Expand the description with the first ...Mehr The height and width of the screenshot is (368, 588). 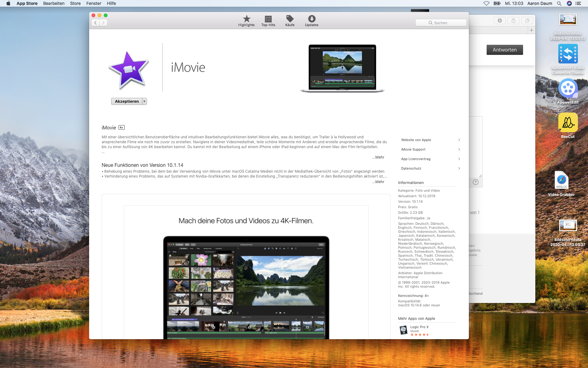[378, 157]
